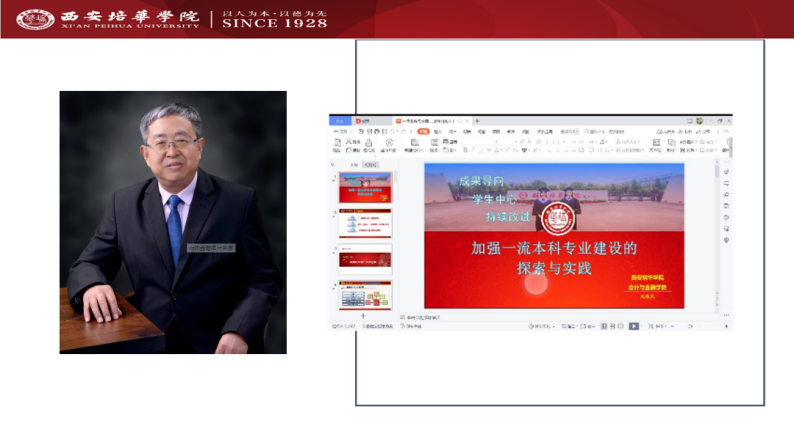Click the Paste icon in the ribbon

pos(339,144)
